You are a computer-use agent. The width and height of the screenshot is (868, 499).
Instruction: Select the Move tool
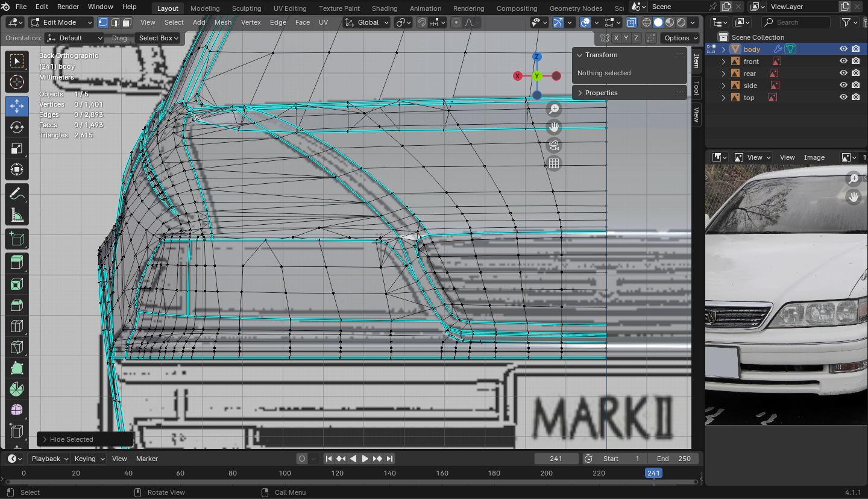(17, 106)
